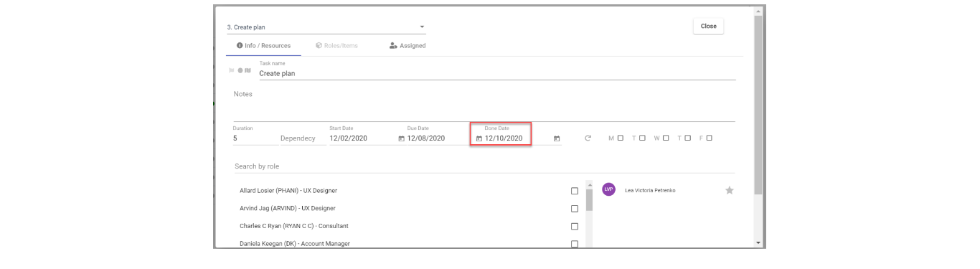This screenshot has width=980, height=269.
Task: Check the box for Arvind Jag
Action: (574, 209)
